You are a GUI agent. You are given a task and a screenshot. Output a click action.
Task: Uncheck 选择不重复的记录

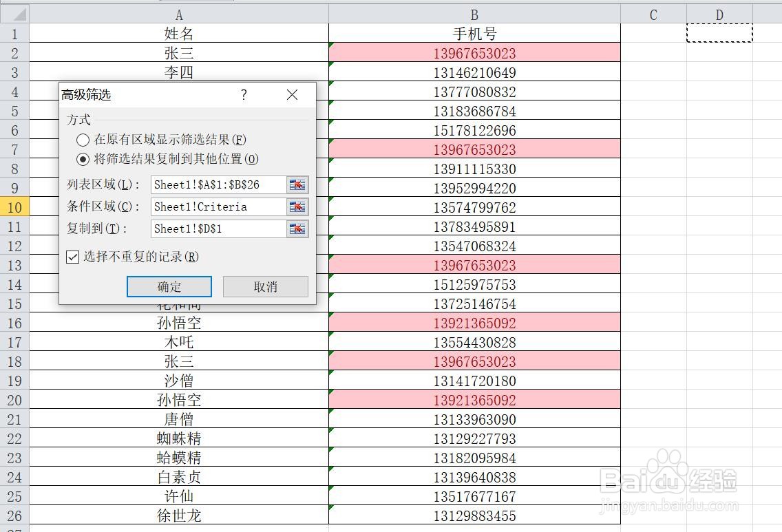[x=72, y=257]
